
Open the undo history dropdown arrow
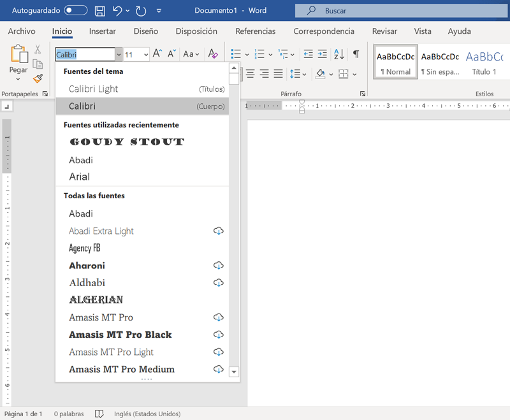click(127, 11)
